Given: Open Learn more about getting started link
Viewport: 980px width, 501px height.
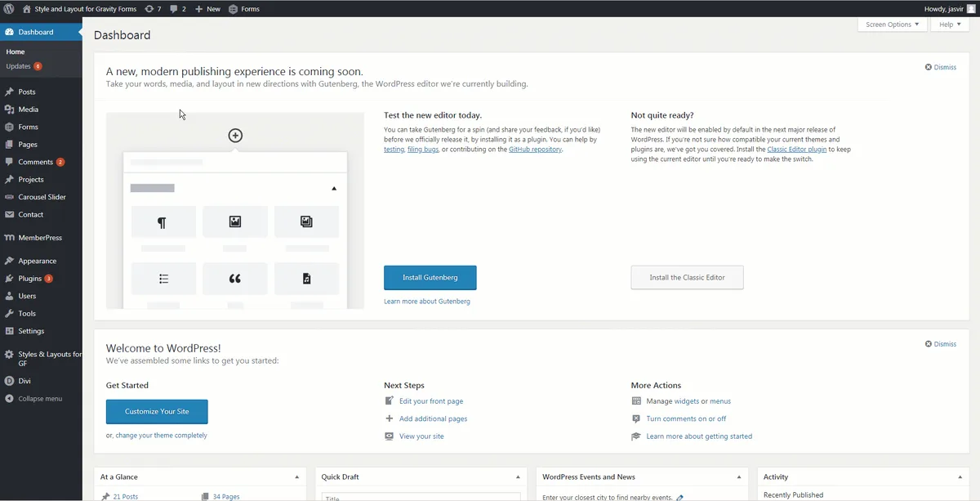Looking at the screenshot, I should tap(699, 436).
